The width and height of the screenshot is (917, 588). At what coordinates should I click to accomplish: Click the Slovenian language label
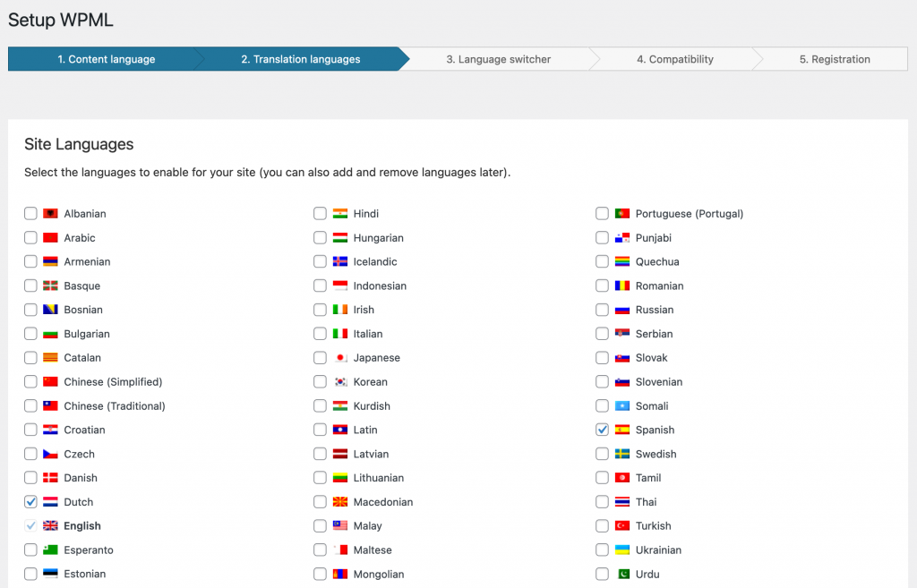659,381
